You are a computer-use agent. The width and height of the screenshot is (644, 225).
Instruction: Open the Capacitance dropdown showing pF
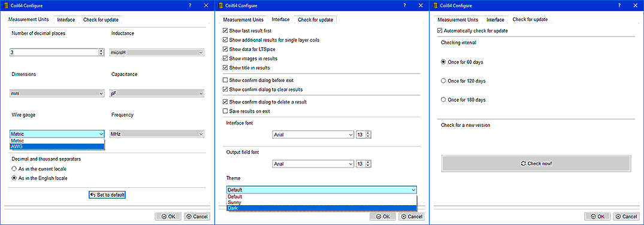coord(157,93)
